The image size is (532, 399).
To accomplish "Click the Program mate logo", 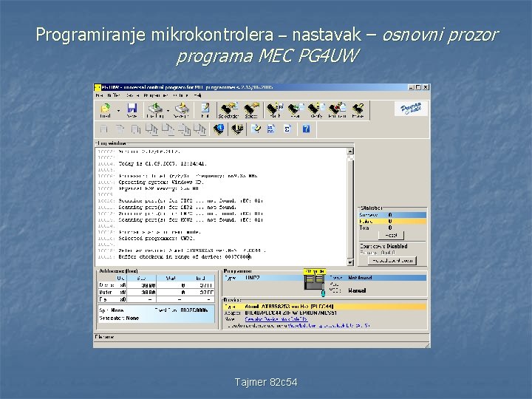I will [411, 109].
